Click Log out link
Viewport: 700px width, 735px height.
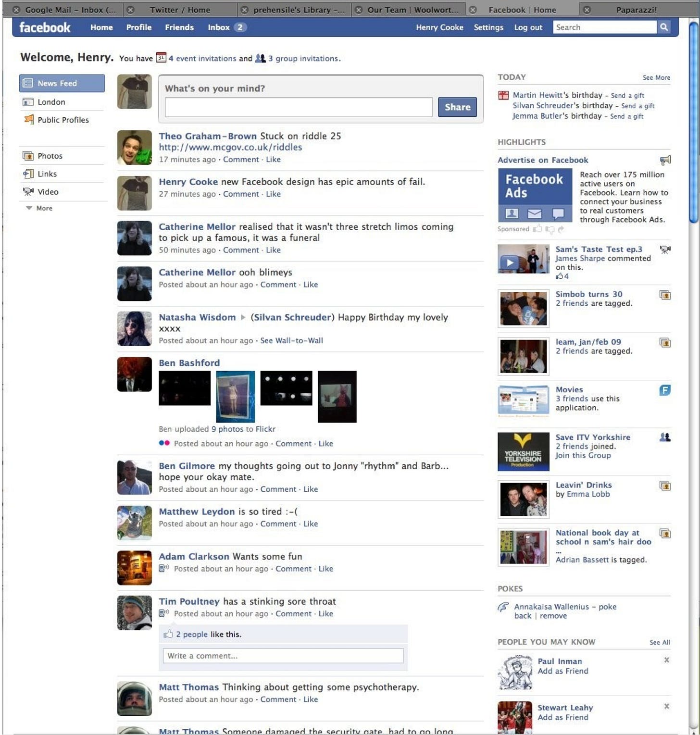point(528,27)
